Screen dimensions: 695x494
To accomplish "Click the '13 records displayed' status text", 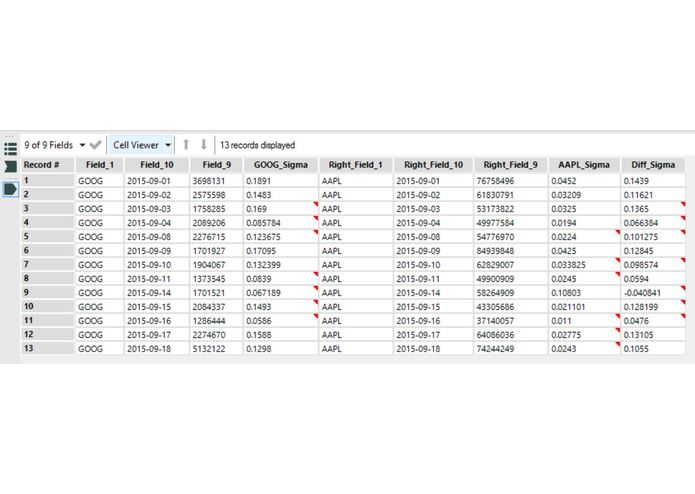I will tap(258, 145).
